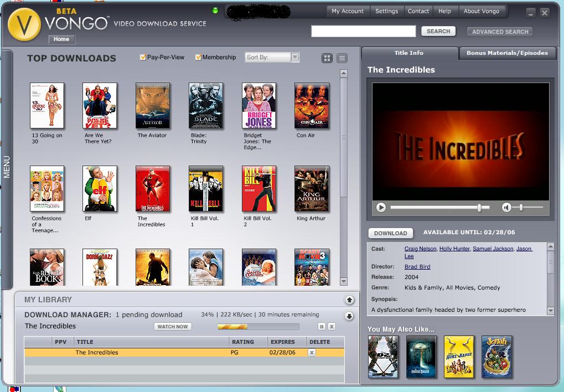Click EXPIRES column header
The height and width of the screenshot is (392, 564).
pos(287,342)
